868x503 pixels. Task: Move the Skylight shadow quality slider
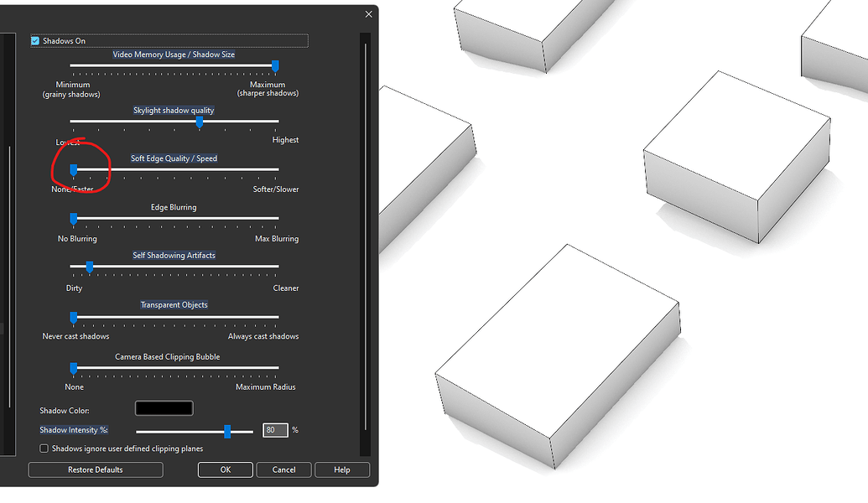(x=199, y=122)
